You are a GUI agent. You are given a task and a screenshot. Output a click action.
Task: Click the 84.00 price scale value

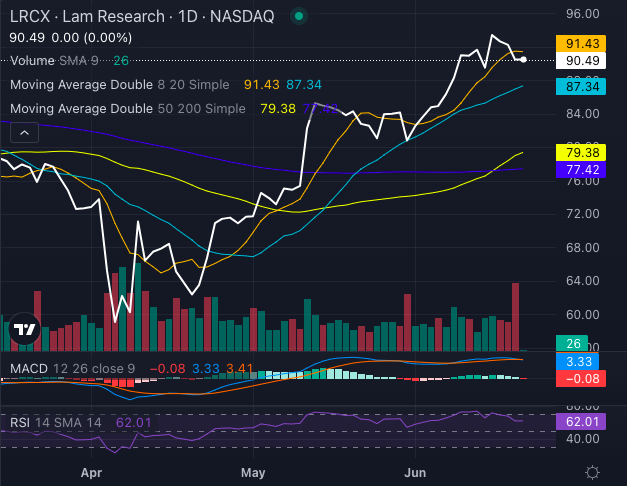tap(583, 114)
